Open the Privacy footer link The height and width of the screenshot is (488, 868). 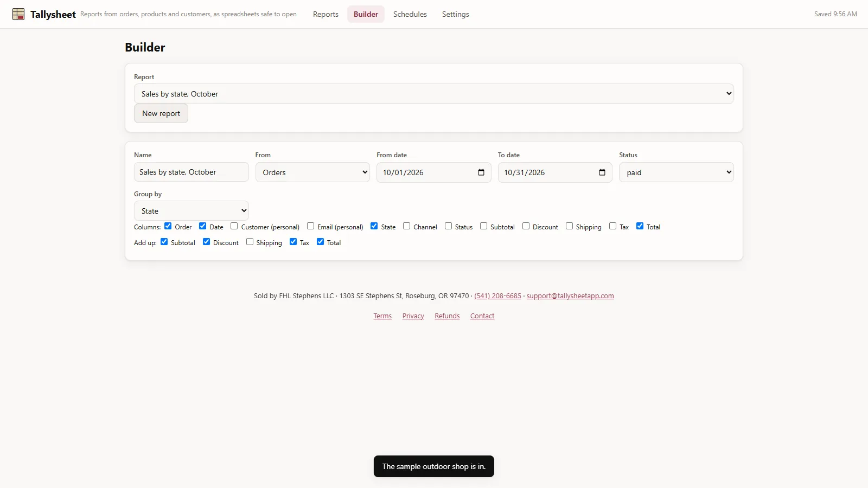click(413, 316)
